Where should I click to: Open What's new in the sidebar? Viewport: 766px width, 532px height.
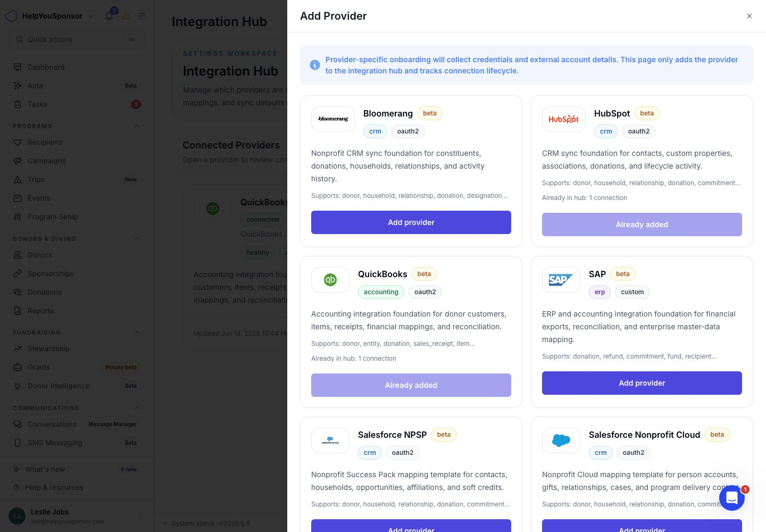coord(77,469)
